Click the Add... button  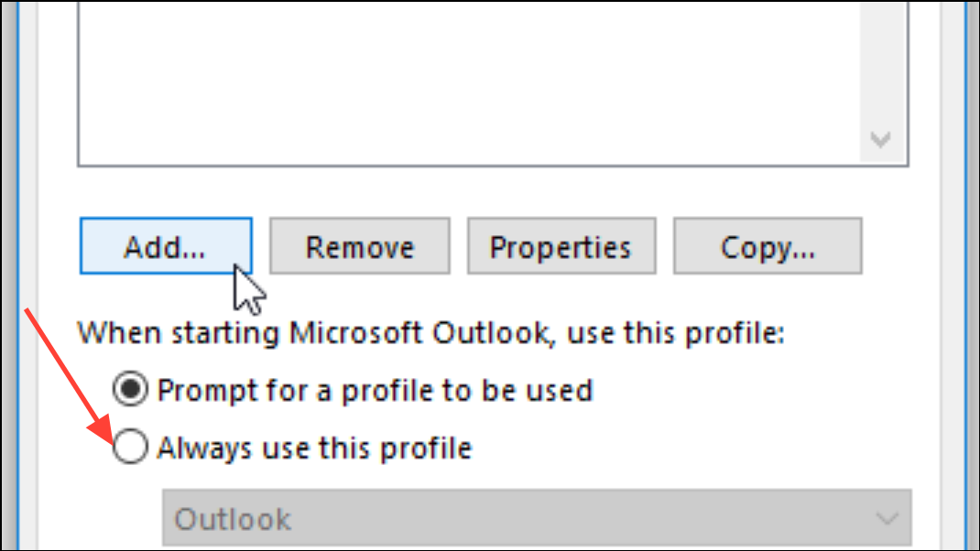click(166, 246)
